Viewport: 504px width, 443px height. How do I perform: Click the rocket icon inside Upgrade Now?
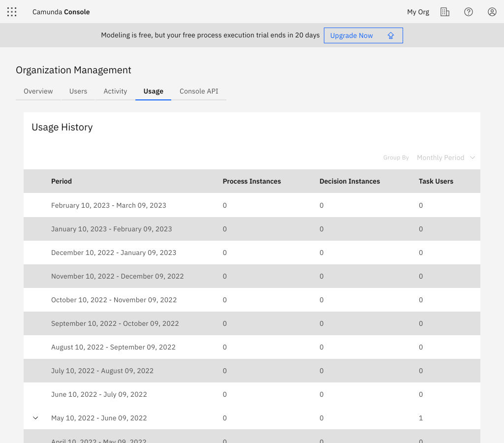point(390,35)
